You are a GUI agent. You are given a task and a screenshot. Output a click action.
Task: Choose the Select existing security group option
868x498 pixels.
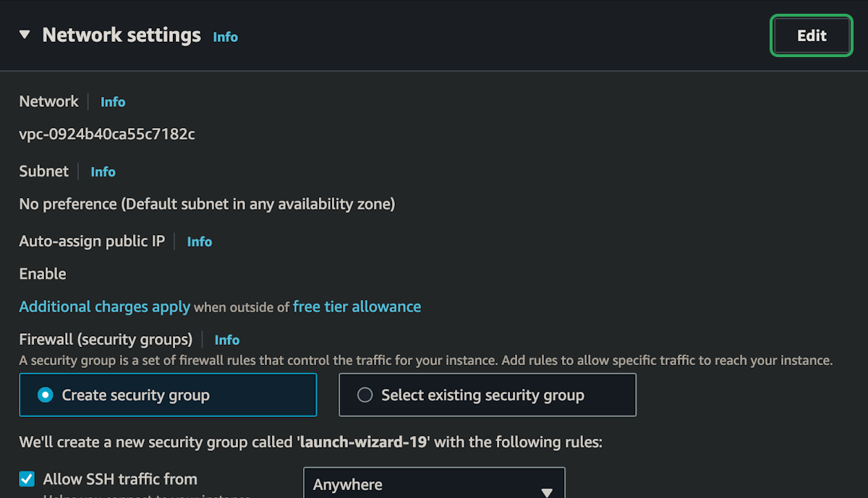tap(488, 395)
